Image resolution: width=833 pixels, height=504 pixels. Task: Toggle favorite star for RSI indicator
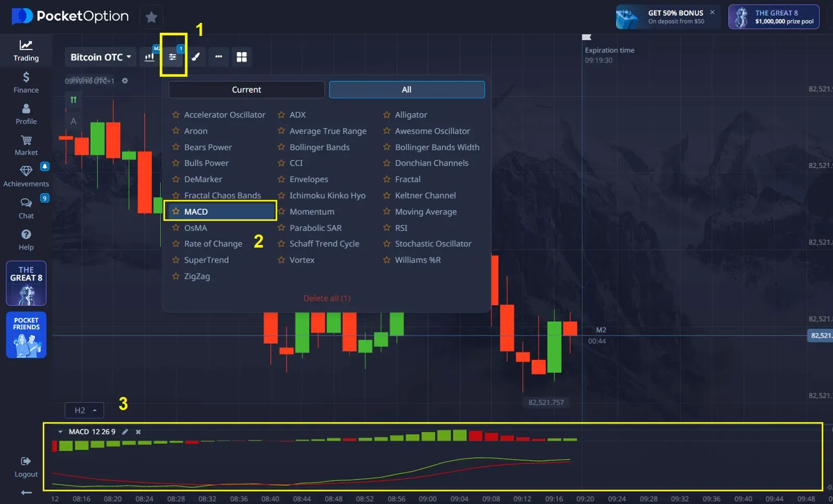pyautogui.click(x=387, y=228)
